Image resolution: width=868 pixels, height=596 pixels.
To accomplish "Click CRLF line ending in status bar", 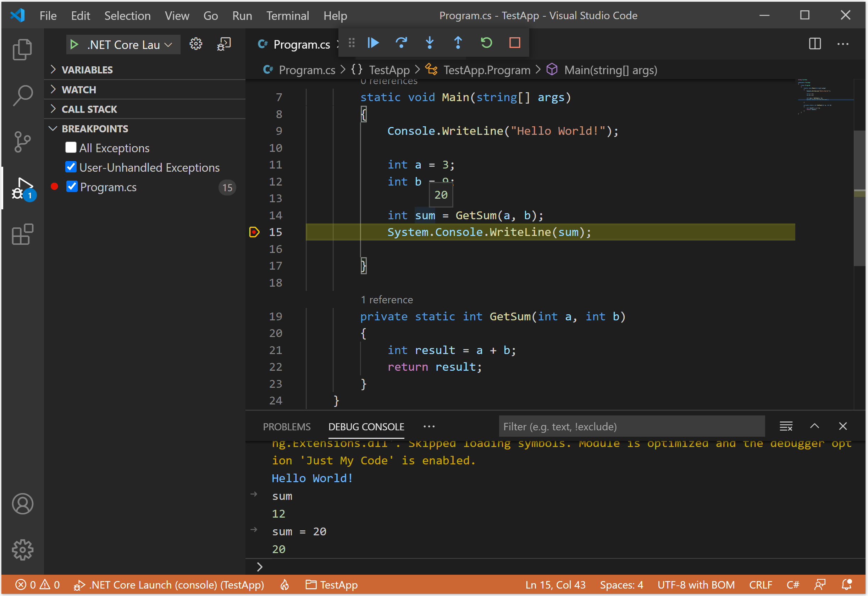I will (760, 585).
